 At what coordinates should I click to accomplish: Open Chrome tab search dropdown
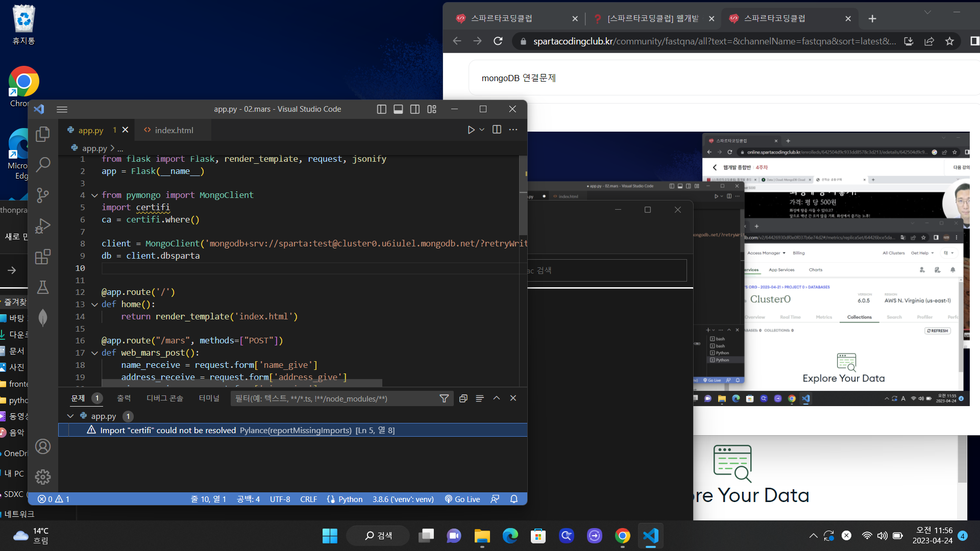(927, 12)
